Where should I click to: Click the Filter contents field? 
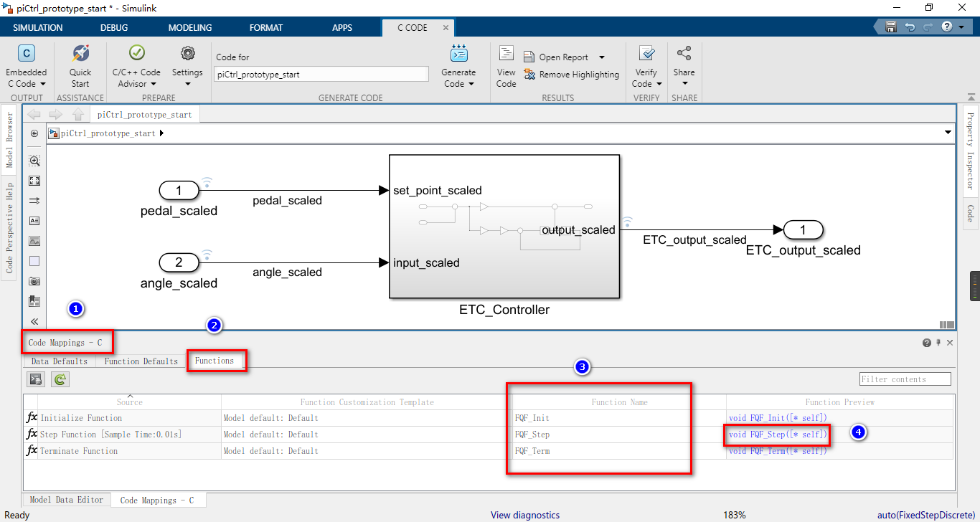(x=905, y=379)
